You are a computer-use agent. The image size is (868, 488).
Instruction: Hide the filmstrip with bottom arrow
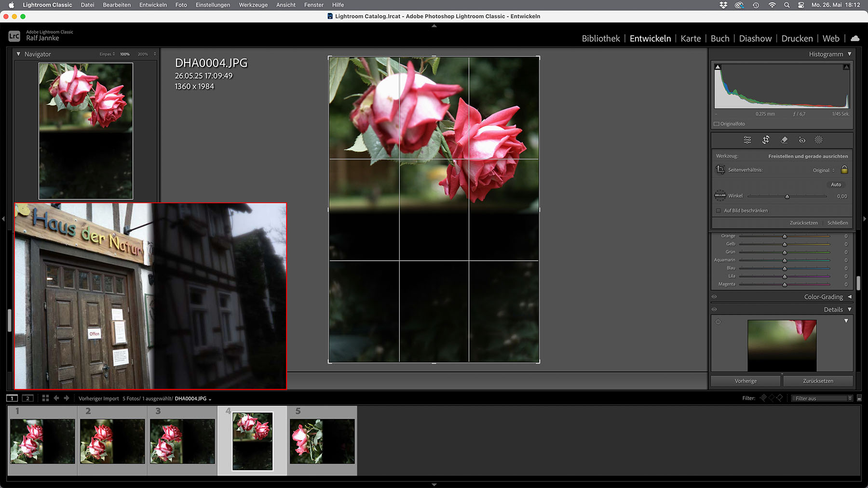tap(434, 485)
